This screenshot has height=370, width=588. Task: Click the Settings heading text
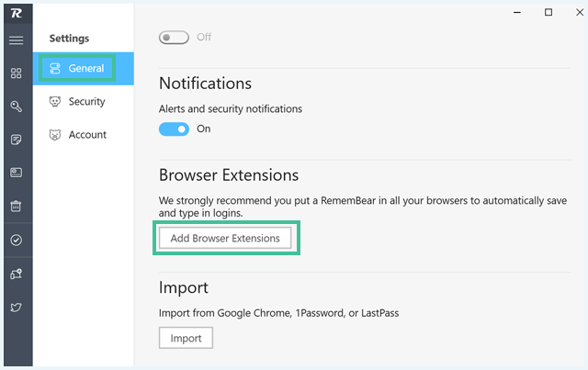coord(70,39)
